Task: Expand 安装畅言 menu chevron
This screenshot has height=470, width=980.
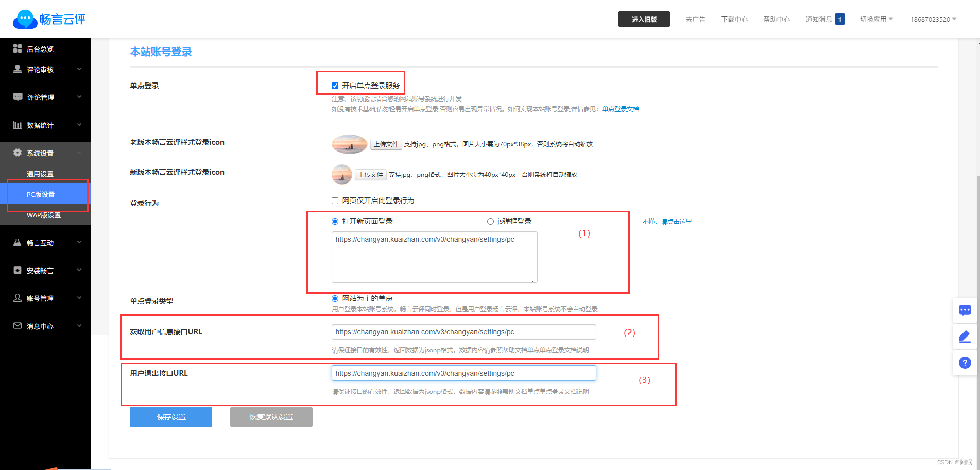Action: coord(79,270)
